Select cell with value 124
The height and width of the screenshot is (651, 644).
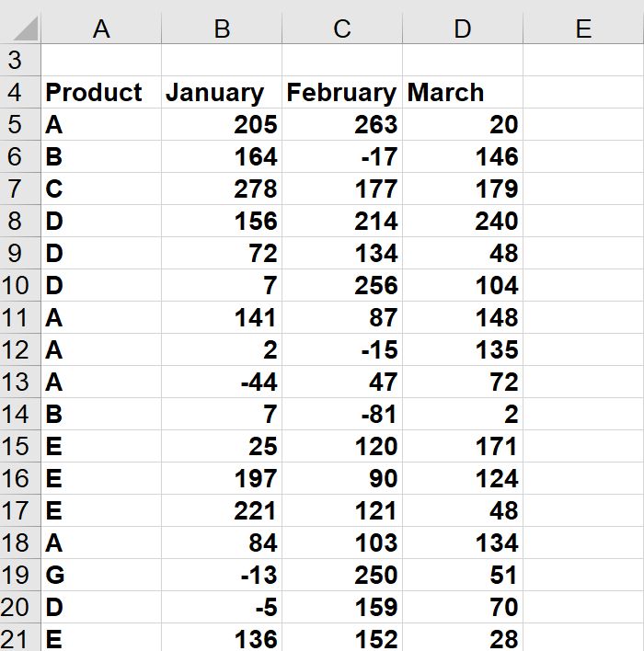pyautogui.click(x=463, y=478)
